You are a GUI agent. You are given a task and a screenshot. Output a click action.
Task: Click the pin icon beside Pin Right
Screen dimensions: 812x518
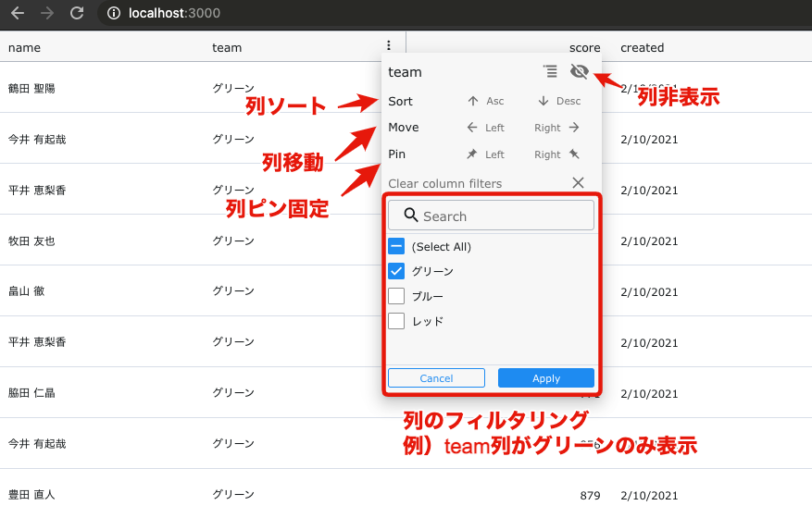click(574, 154)
